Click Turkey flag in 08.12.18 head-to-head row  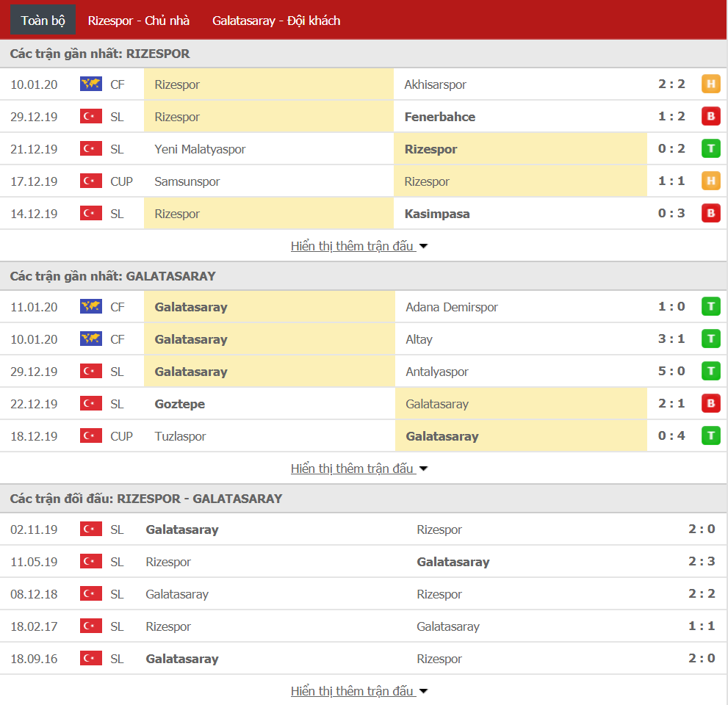[91, 593]
